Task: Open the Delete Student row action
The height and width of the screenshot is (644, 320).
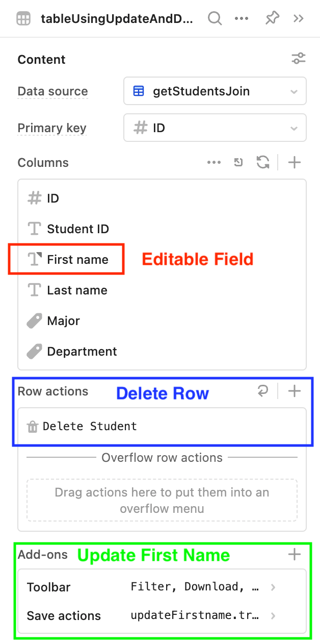Action: [x=162, y=426]
